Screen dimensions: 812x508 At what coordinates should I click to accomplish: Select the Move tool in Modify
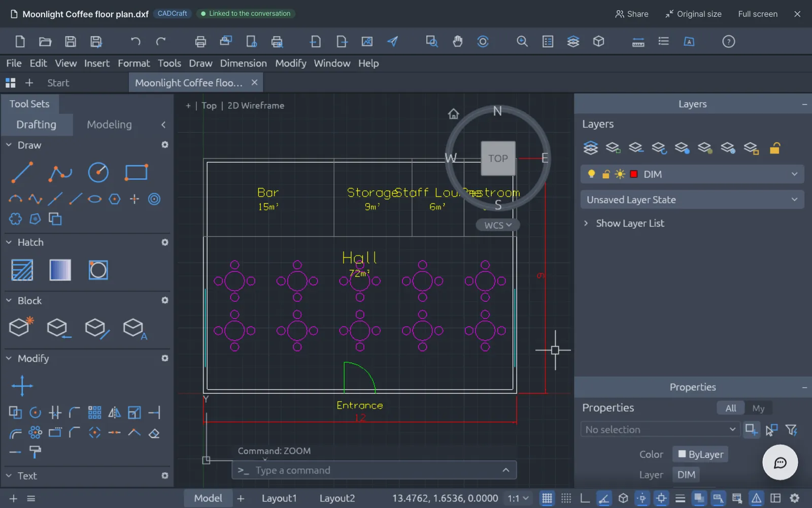pos(22,386)
